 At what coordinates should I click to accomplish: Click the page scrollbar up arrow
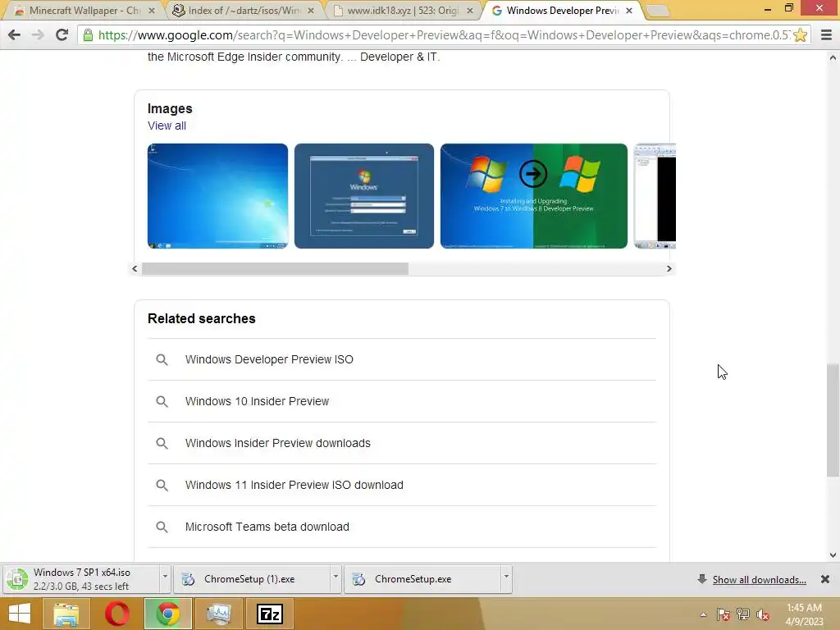point(833,57)
